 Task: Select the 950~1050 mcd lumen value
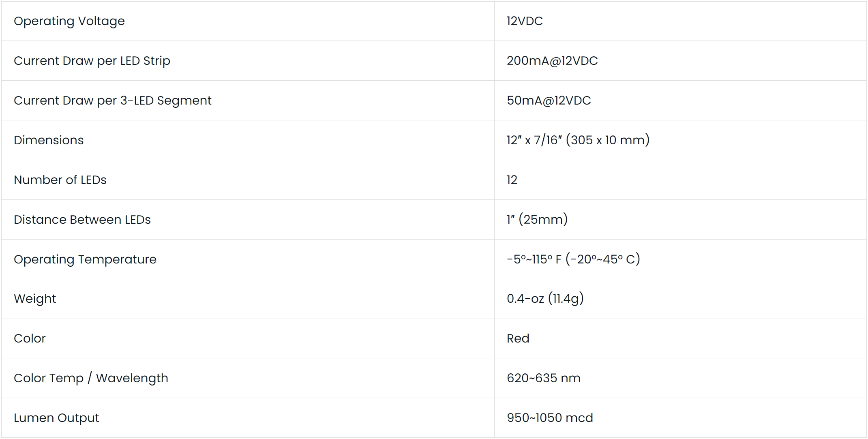550,418
